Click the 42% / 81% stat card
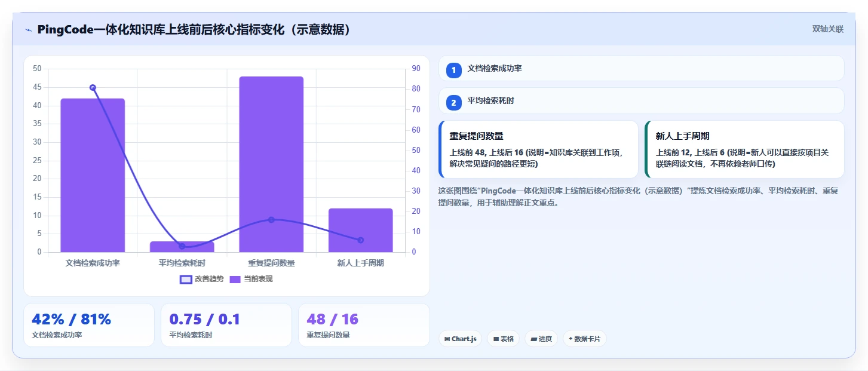 point(89,325)
